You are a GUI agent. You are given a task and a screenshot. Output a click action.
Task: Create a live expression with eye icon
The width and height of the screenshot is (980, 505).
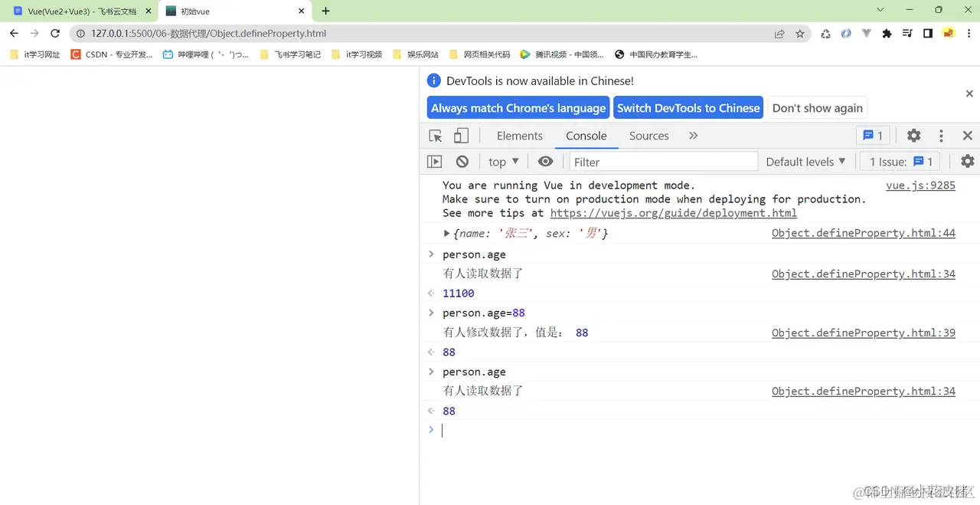click(x=545, y=162)
